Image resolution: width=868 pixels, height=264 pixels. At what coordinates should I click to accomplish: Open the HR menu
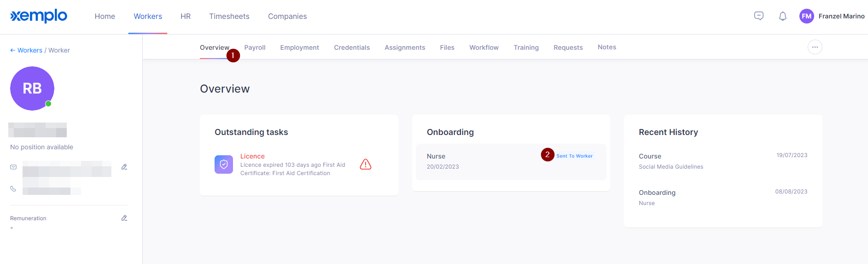186,16
